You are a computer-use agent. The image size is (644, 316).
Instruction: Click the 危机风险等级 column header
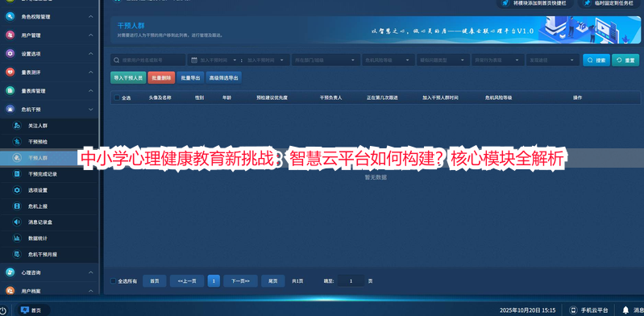(x=498, y=98)
